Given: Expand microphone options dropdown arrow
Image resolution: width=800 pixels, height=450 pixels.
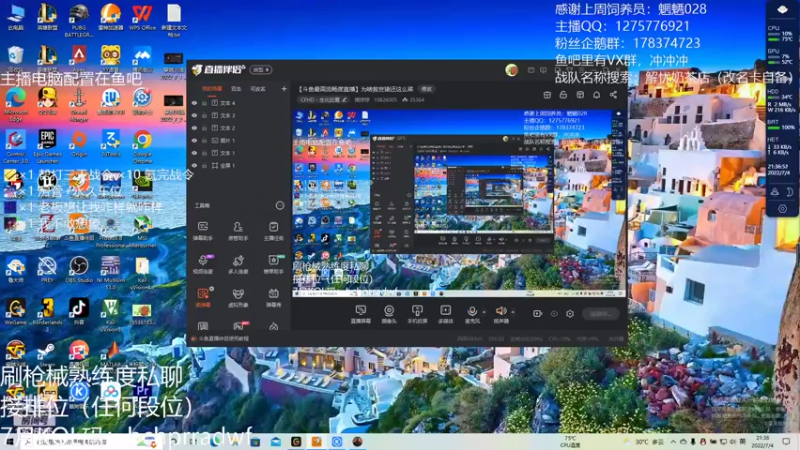Looking at the screenshot, I should coord(484,312).
